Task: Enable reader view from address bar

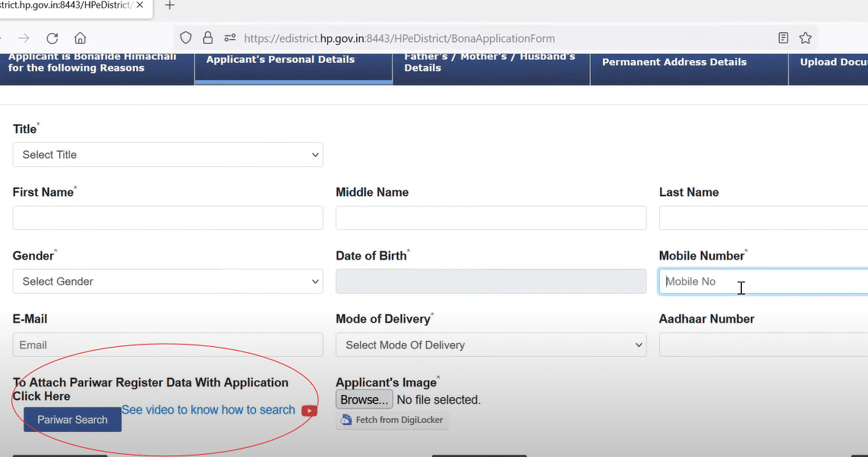Action: (x=783, y=37)
